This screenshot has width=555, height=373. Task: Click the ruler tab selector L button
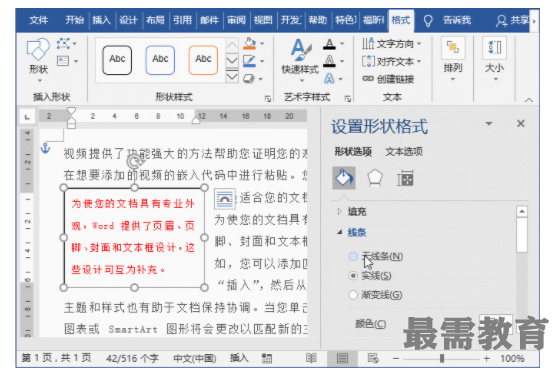27,116
